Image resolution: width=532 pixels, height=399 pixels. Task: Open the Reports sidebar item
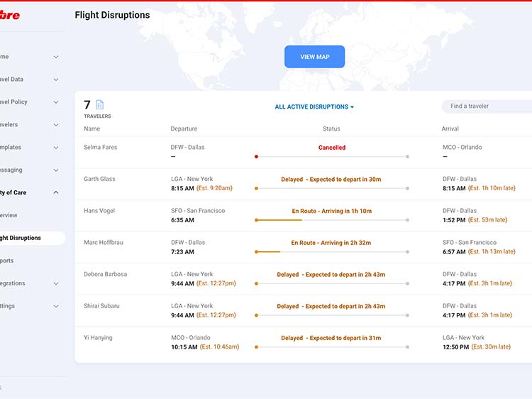(x=7, y=261)
